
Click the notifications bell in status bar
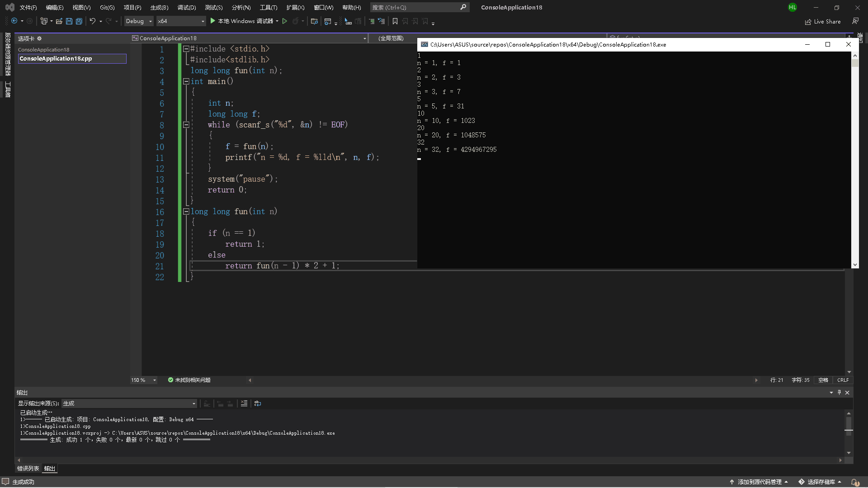[854, 482]
